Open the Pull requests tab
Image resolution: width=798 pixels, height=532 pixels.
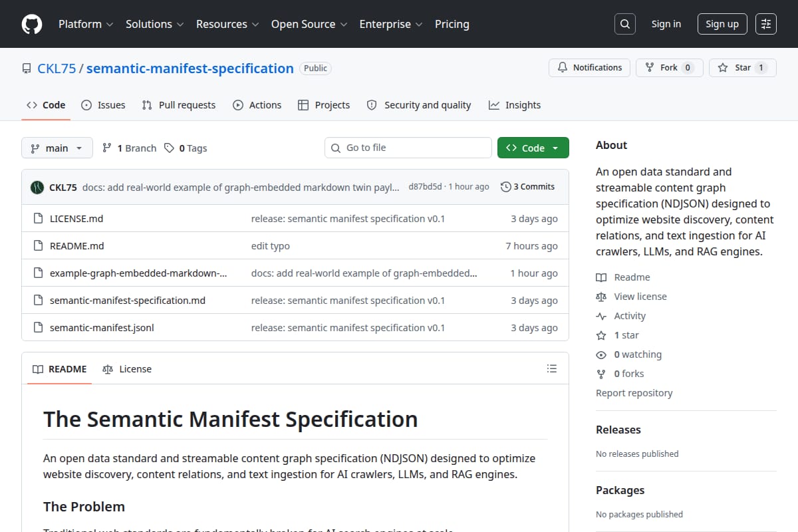coord(179,105)
